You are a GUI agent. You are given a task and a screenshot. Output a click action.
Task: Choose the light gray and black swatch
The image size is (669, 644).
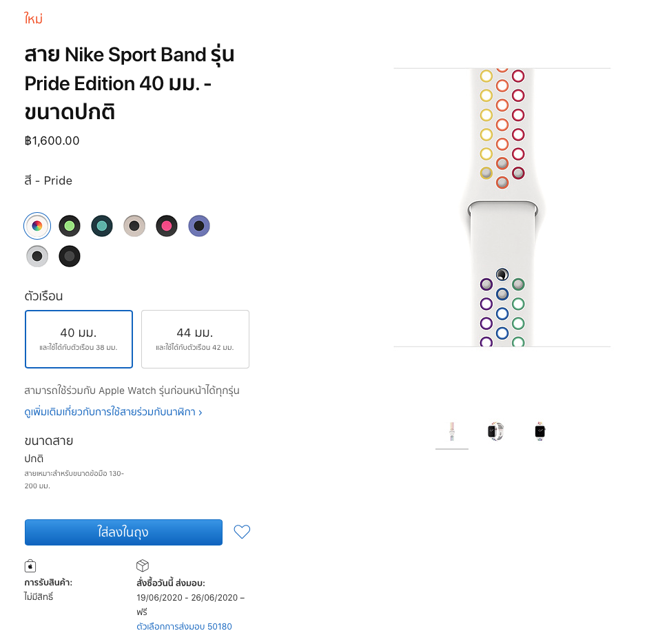37,256
